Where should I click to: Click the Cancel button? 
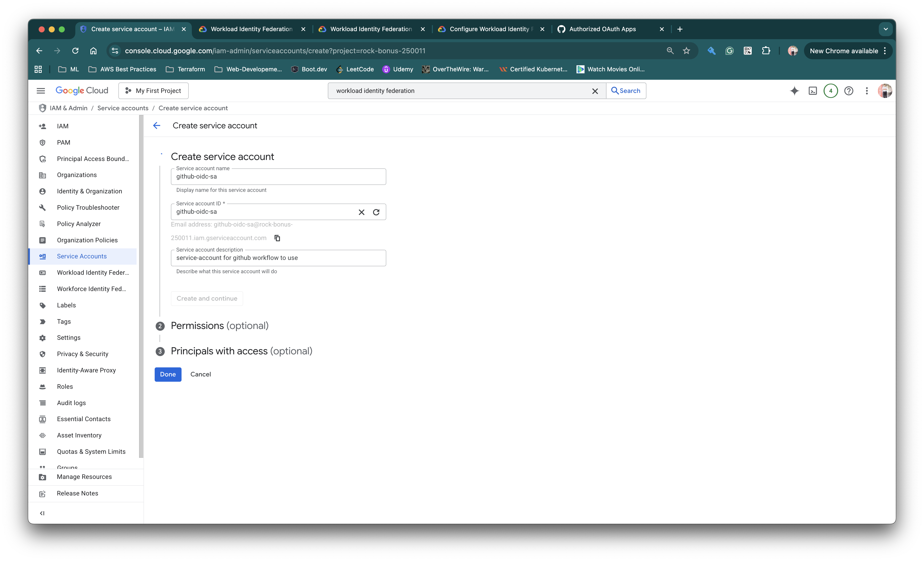200,374
